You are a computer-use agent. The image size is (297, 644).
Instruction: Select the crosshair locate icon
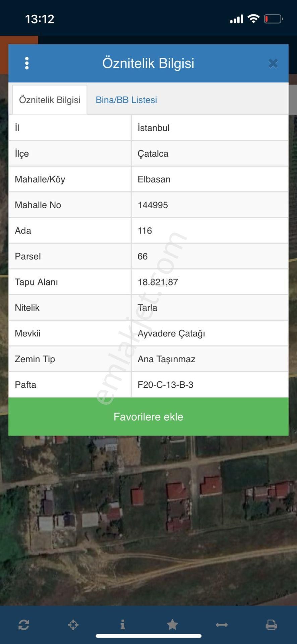click(73, 625)
